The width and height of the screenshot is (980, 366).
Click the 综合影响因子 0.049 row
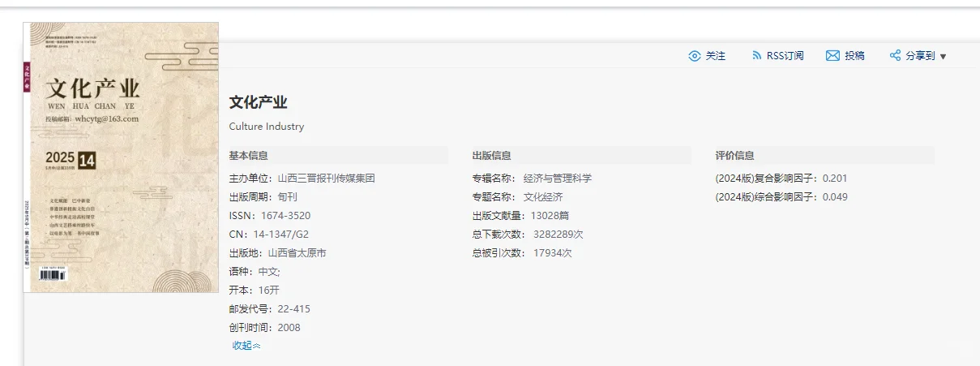[781, 196]
